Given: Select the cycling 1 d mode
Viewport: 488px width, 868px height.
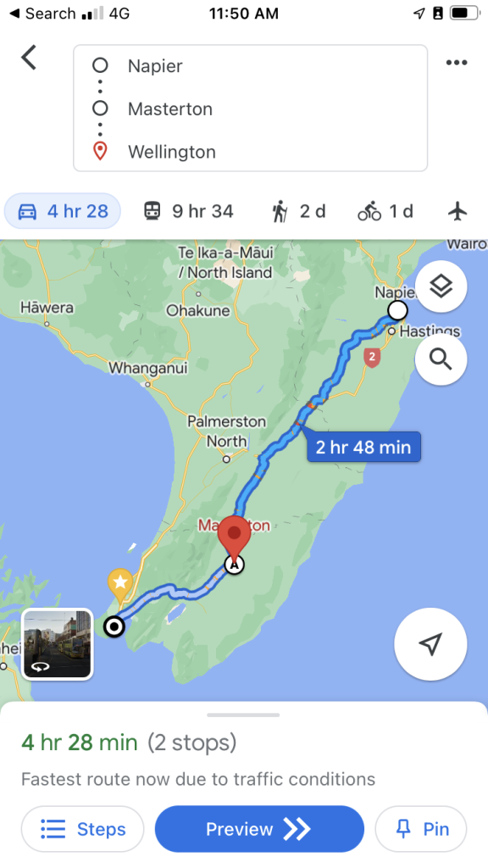Looking at the screenshot, I should (x=385, y=211).
